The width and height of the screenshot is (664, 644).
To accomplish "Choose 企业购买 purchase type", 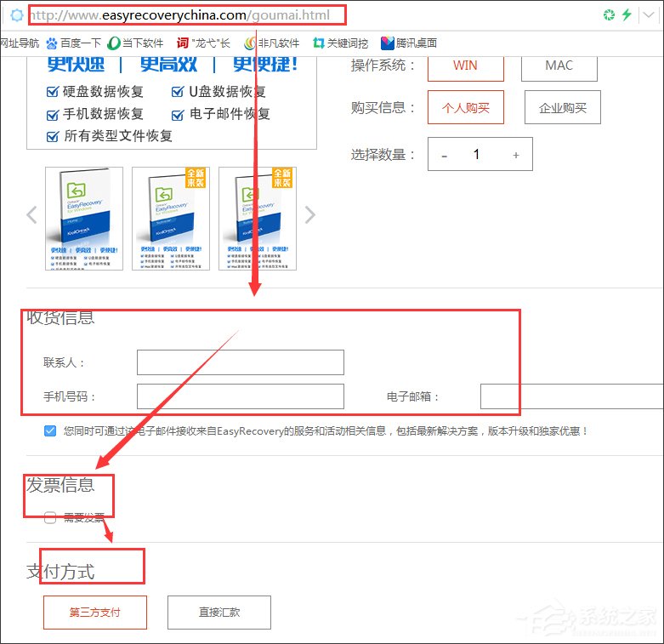I will tap(562, 107).
